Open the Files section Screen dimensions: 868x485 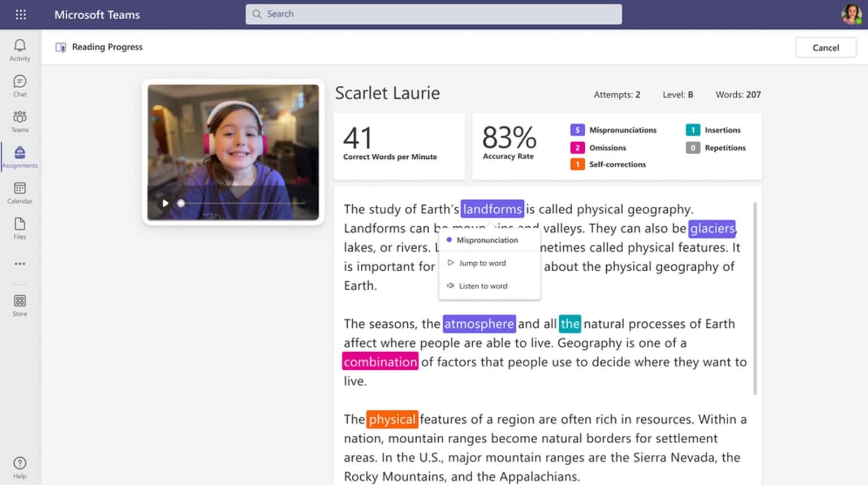tap(19, 227)
